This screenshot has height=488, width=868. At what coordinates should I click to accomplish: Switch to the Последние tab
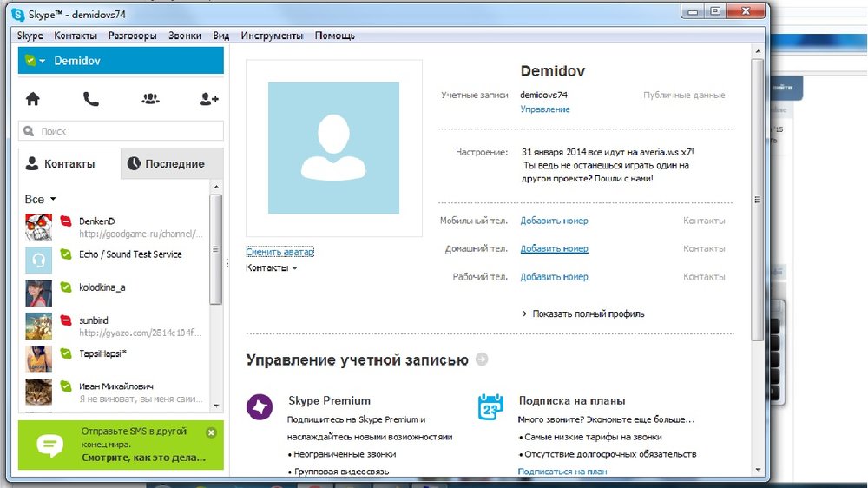pyautogui.click(x=171, y=164)
